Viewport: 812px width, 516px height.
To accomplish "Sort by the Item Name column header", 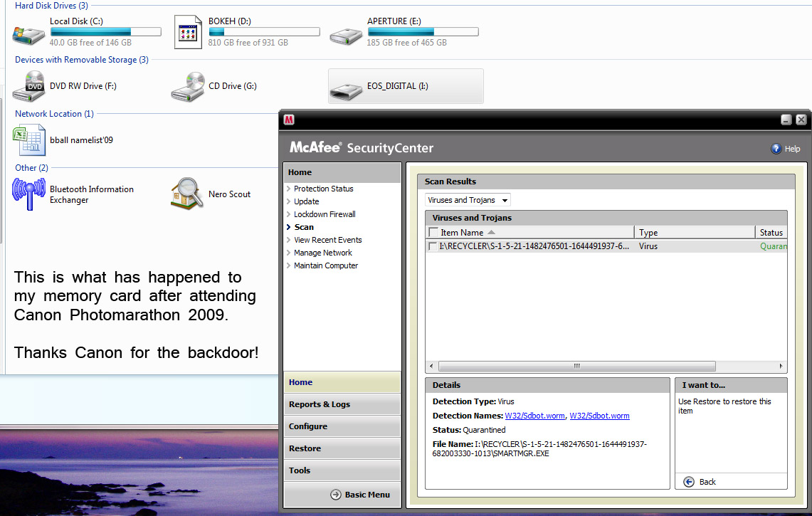I will click(529, 233).
